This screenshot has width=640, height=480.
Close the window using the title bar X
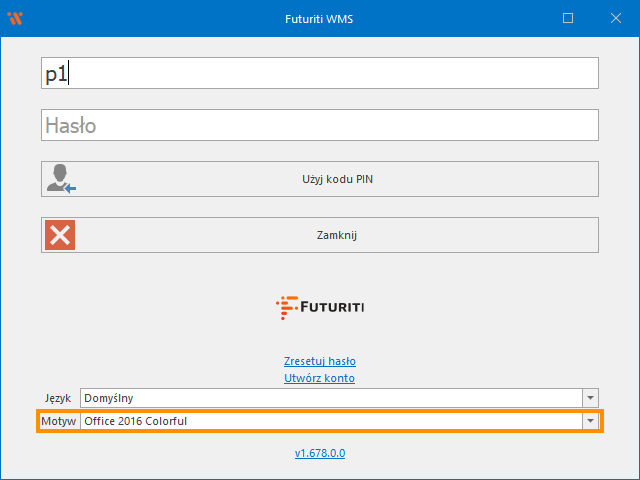pos(614,18)
